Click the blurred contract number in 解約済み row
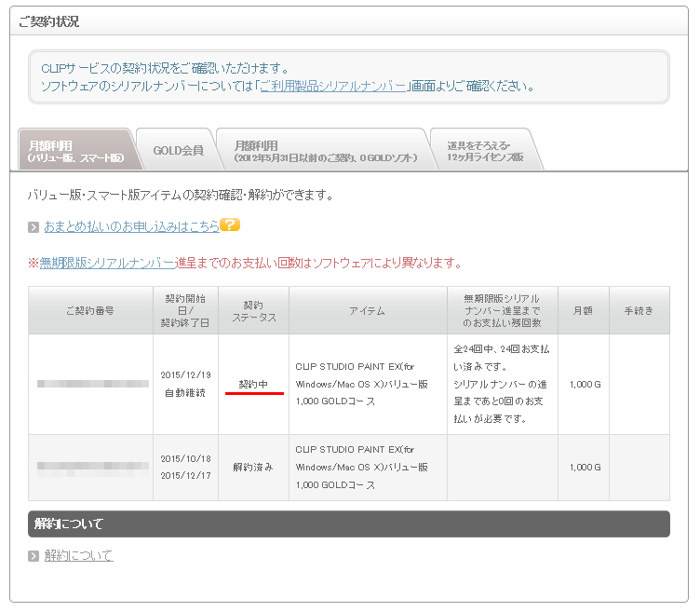 point(93,468)
